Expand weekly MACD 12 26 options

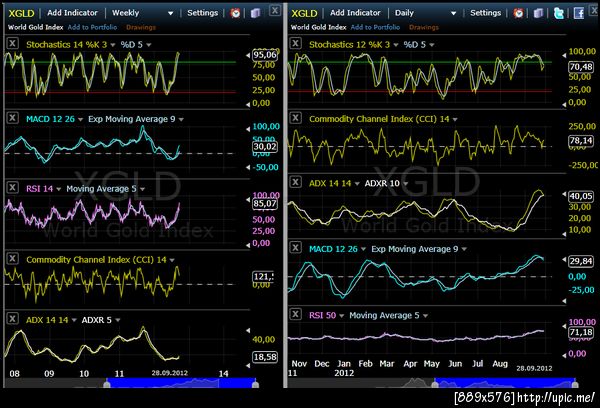[80, 119]
